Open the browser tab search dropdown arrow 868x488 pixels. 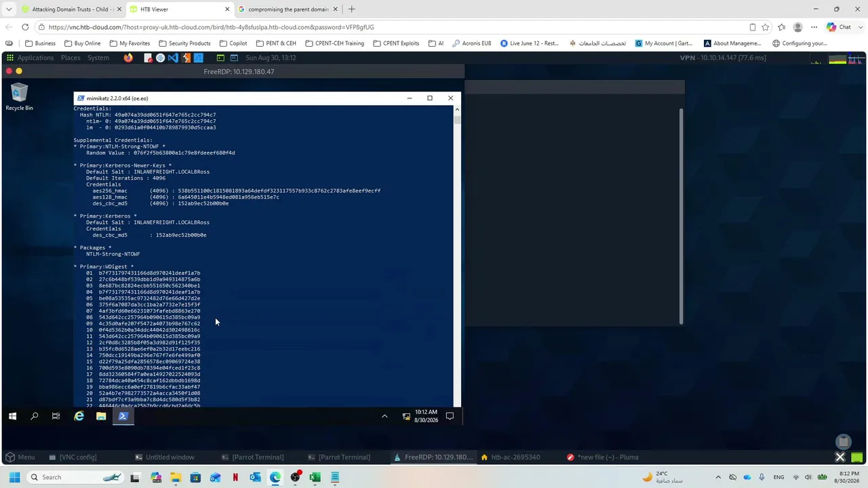click(x=9, y=9)
